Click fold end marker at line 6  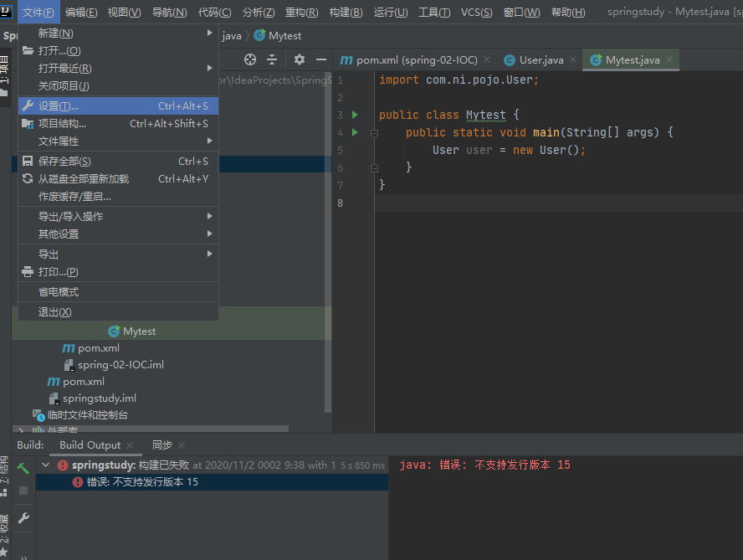tap(374, 168)
